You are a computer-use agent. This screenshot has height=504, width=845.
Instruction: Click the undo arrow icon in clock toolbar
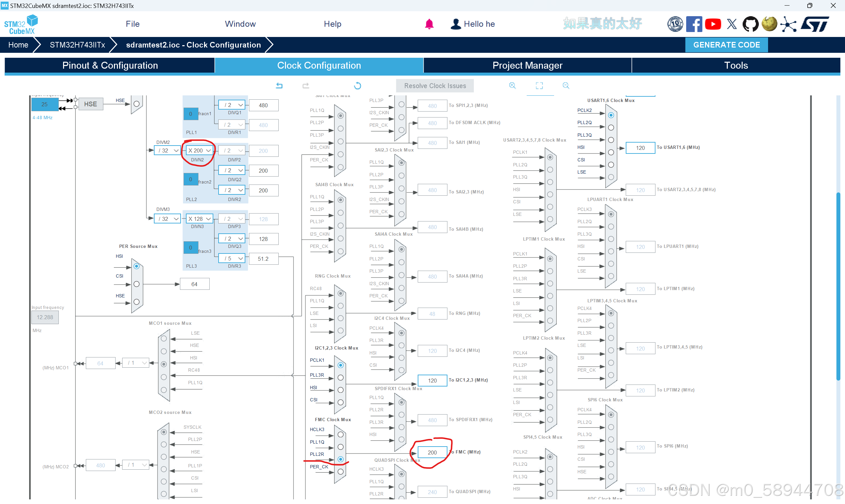click(x=279, y=85)
